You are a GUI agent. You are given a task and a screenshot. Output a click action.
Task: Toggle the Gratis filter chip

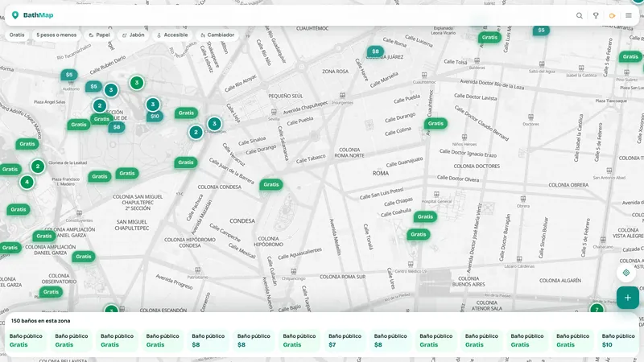pos(17,35)
